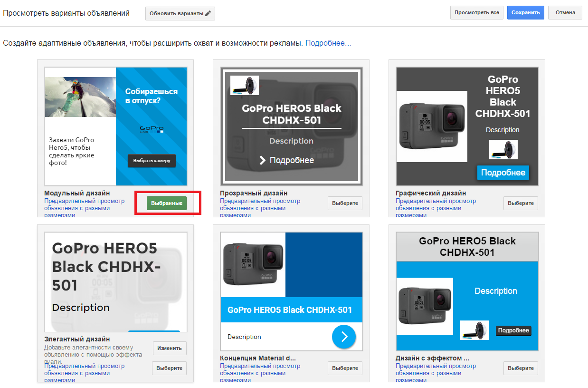Click the Прозрачный дизайн title

tap(254, 193)
